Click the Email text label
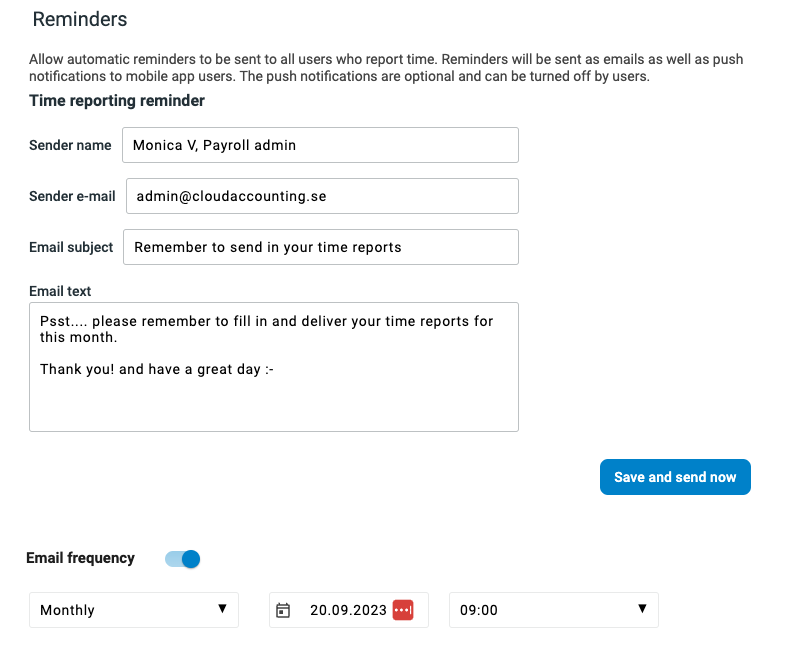Viewport: 788px width, 646px height. click(x=60, y=291)
